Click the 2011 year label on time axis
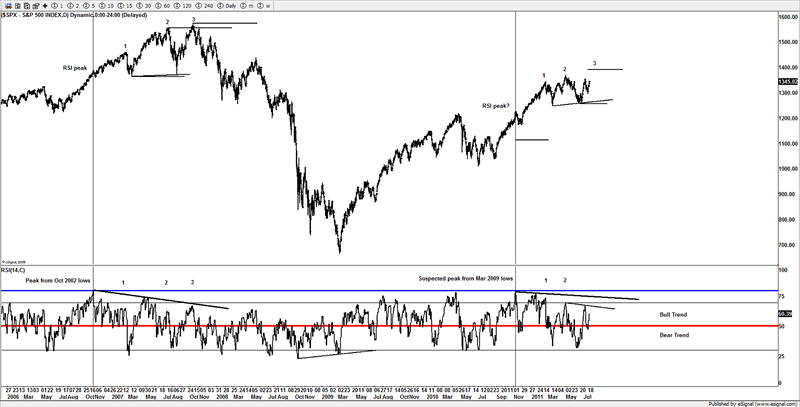 tap(536, 396)
